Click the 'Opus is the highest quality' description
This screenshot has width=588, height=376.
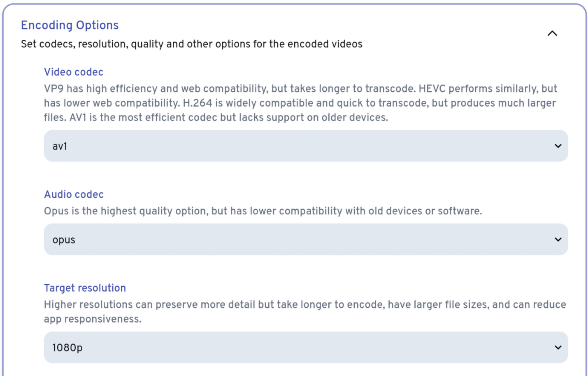point(263,211)
